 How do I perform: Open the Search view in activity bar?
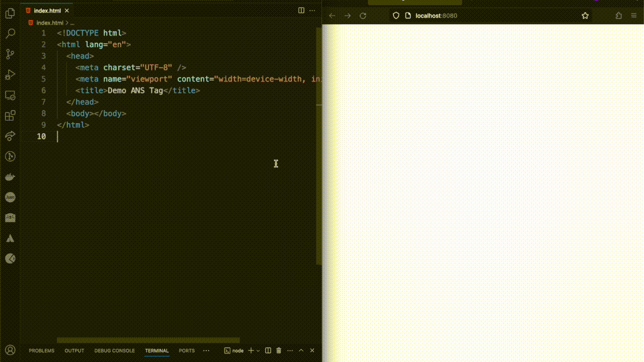coord(10,34)
